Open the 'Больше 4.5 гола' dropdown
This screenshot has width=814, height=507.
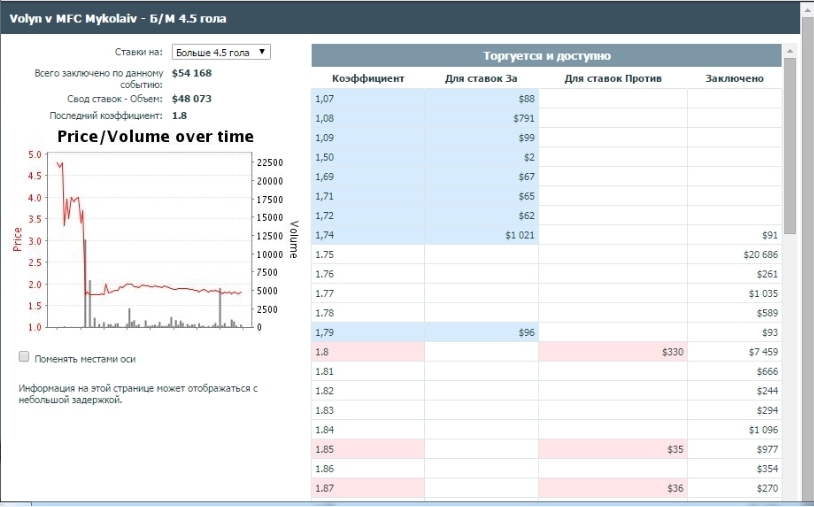point(221,52)
